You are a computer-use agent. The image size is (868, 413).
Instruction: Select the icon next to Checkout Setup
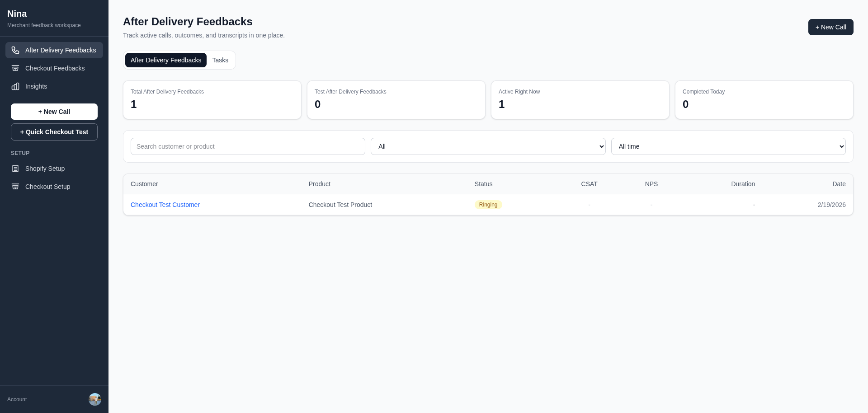click(x=15, y=187)
